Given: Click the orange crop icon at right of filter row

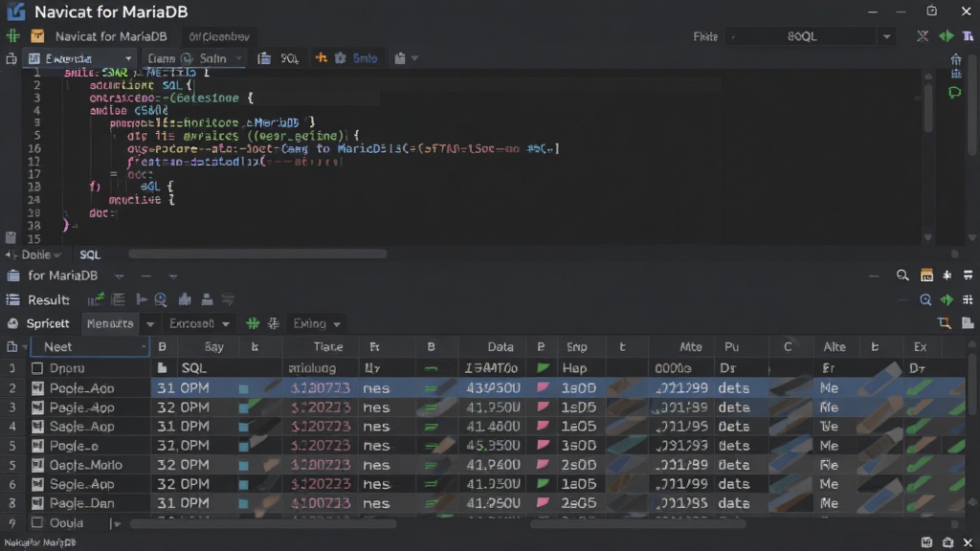Looking at the screenshot, I should tap(945, 323).
